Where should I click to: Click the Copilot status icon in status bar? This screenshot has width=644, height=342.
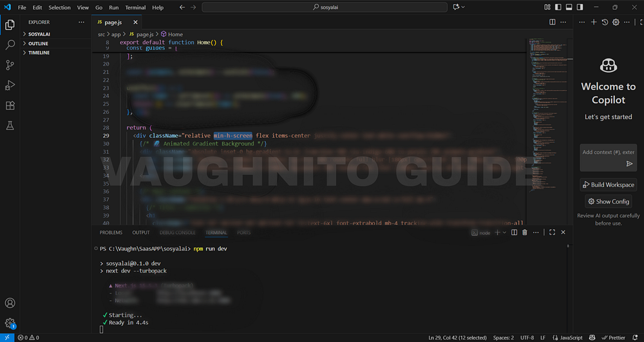point(592,337)
